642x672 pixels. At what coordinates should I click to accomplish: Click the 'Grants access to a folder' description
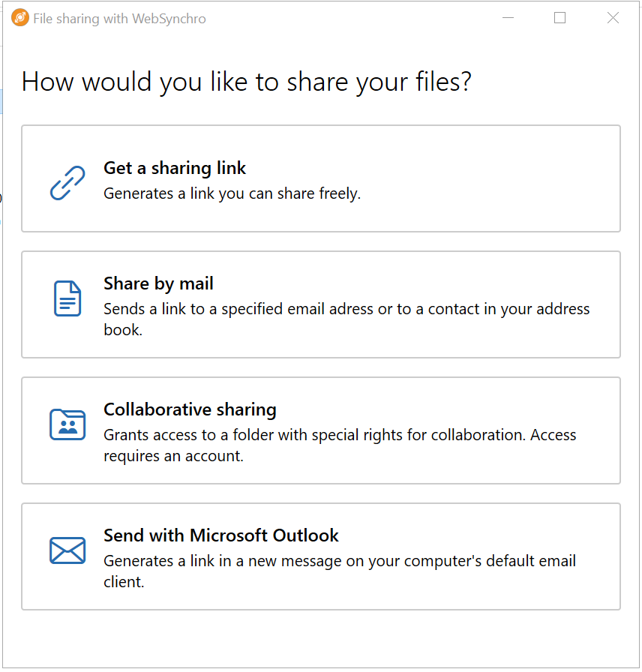click(x=340, y=445)
